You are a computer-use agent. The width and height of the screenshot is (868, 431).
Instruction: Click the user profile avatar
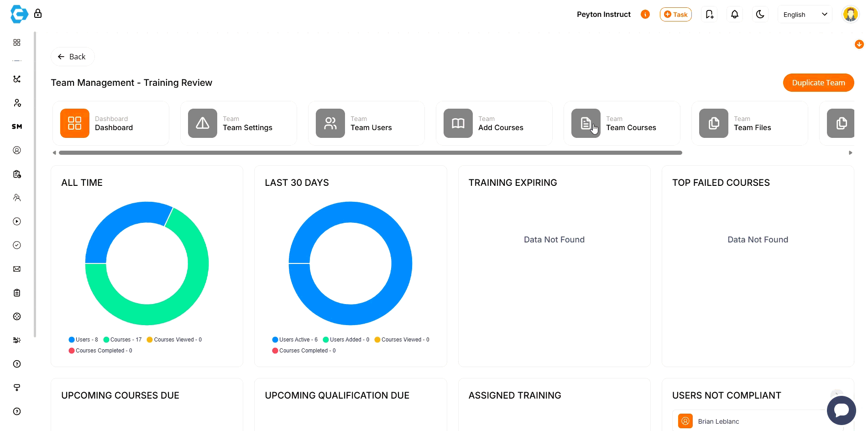point(850,15)
